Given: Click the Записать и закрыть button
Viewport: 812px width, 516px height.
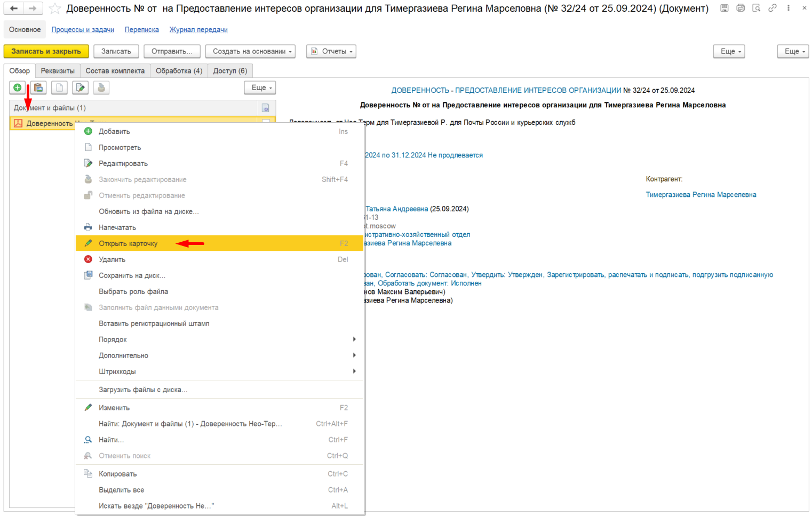Looking at the screenshot, I should (46, 51).
